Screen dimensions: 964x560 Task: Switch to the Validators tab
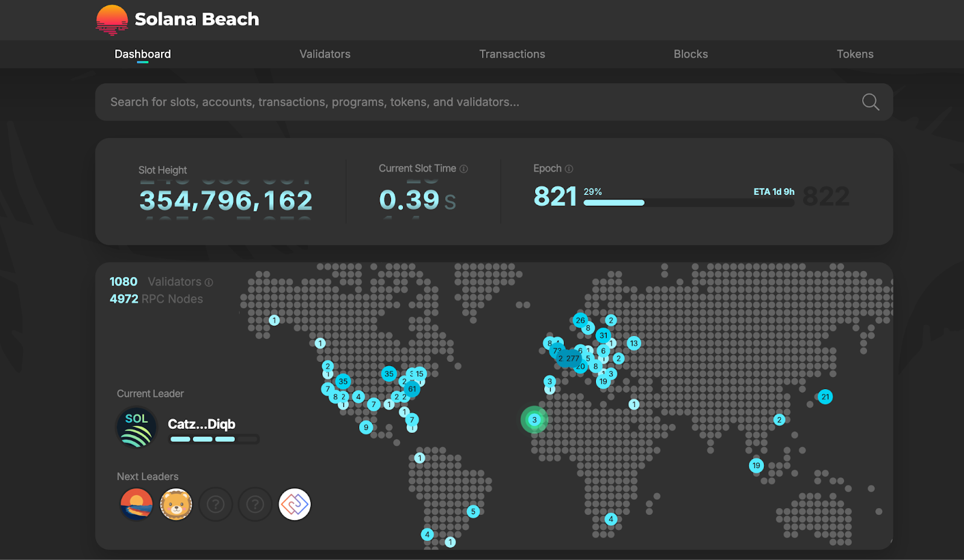[324, 54]
